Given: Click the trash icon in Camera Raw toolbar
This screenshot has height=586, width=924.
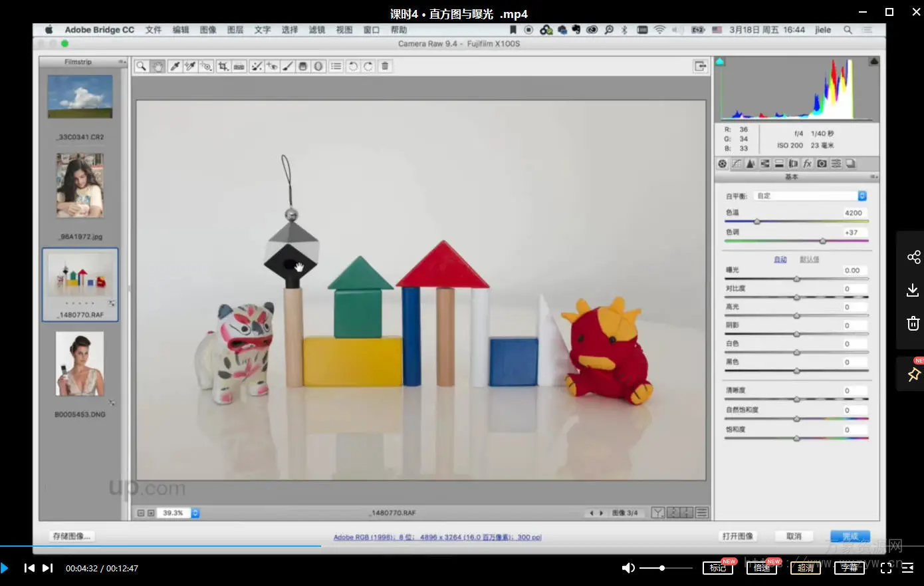Looking at the screenshot, I should (385, 67).
